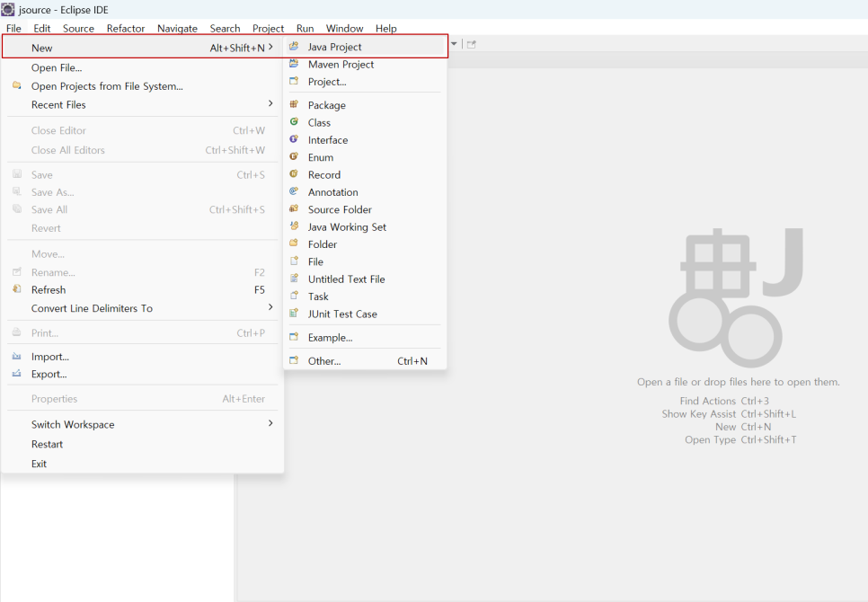Click the toolbar icon next to dropdown arrow

471,44
